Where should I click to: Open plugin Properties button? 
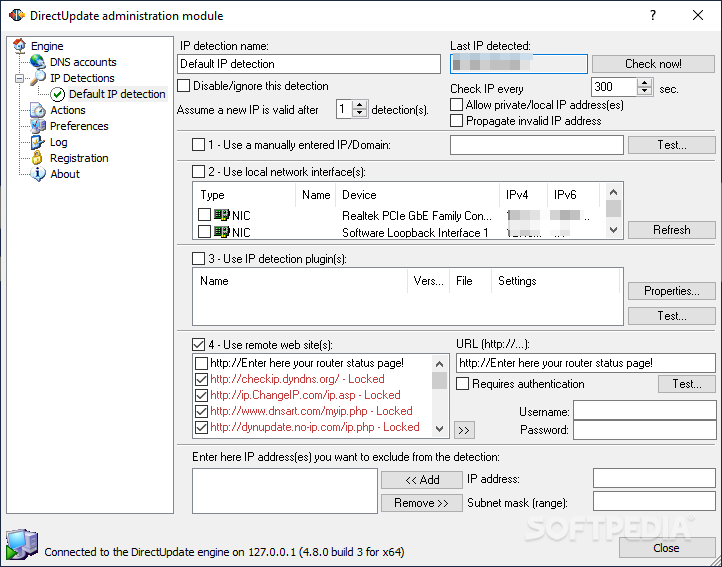tap(671, 291)
